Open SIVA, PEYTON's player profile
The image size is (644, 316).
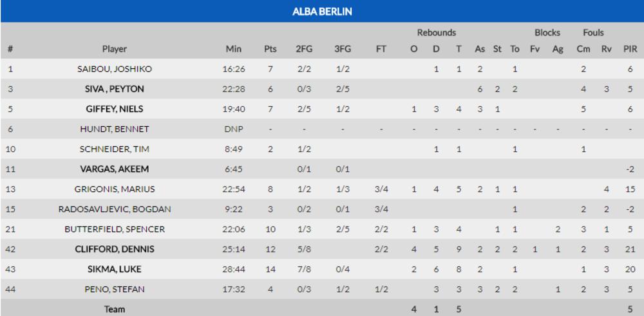[x=115, y=89]
